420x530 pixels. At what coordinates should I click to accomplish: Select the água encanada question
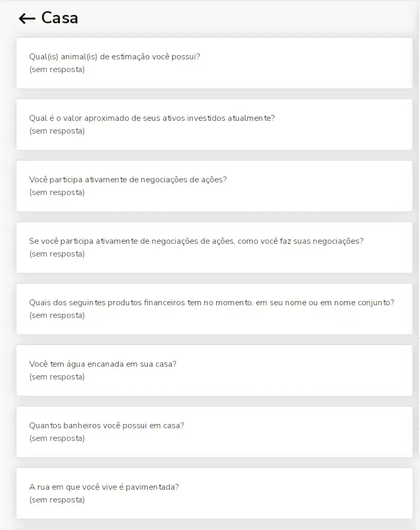tap(214, 371)
